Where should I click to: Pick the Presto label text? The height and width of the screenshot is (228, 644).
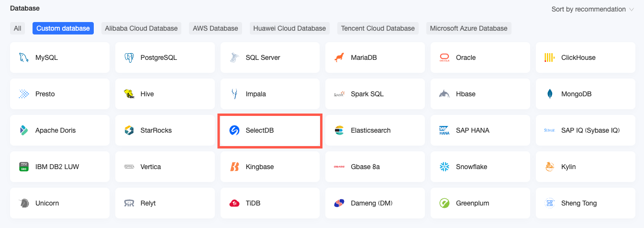[x=45, y=94]
